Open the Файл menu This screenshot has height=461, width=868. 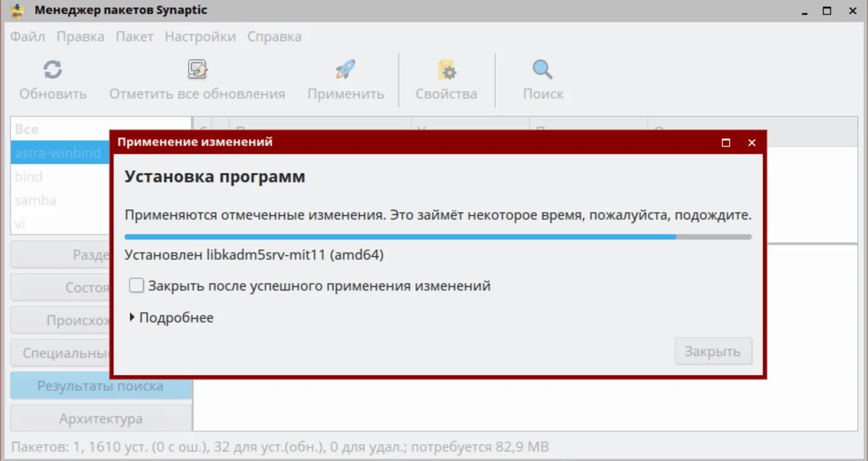27,36
